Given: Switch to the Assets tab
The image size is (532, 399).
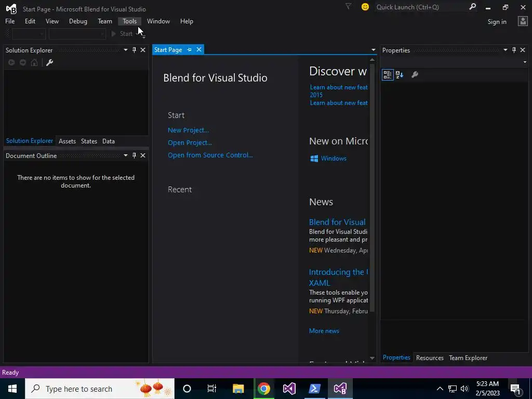Looking at the screenshot, I should coord(67,141).
